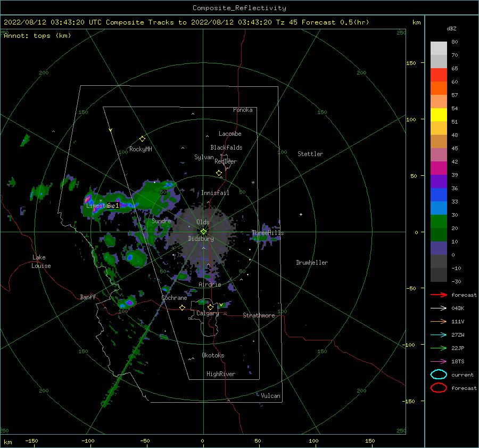
Task: Click the Lacombe town label
Action: tap(230, 134)
